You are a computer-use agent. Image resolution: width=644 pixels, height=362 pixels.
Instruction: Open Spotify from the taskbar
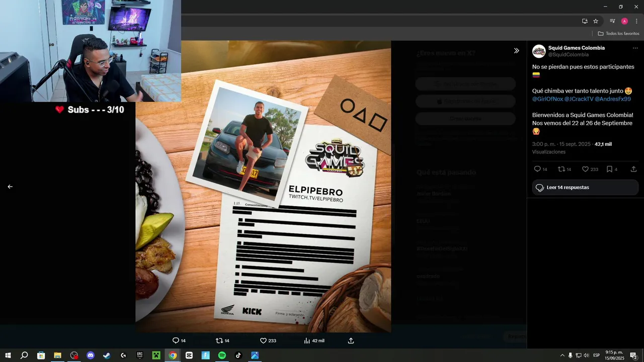coord(222,355)
